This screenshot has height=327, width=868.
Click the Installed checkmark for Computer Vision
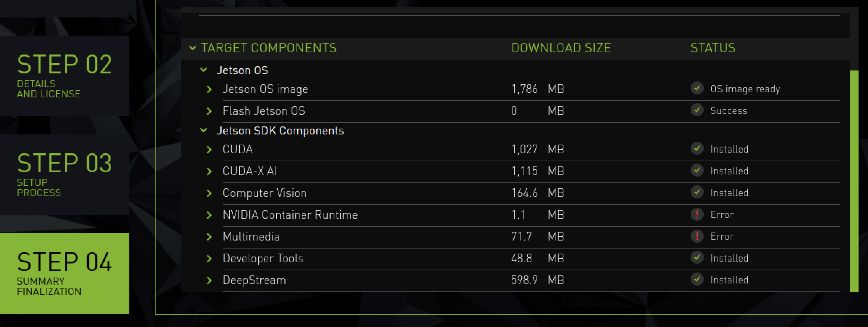pyautogui.click(x=697, y=193)
